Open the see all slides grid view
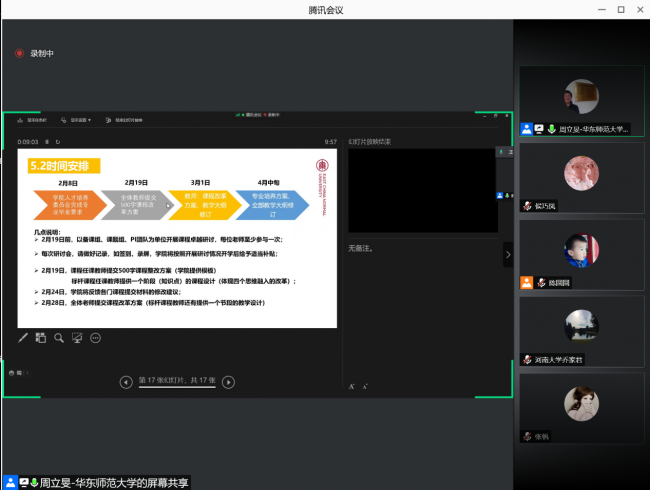The height and width of the screenshot is (490, 650). click(42, 338)
